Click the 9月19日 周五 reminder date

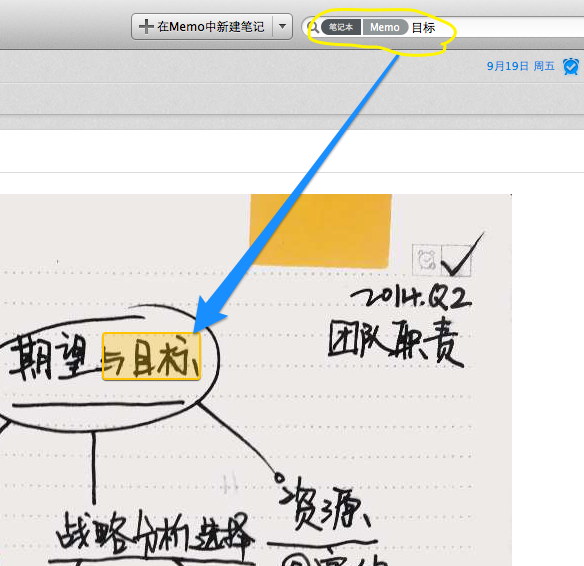click(520, 66)
